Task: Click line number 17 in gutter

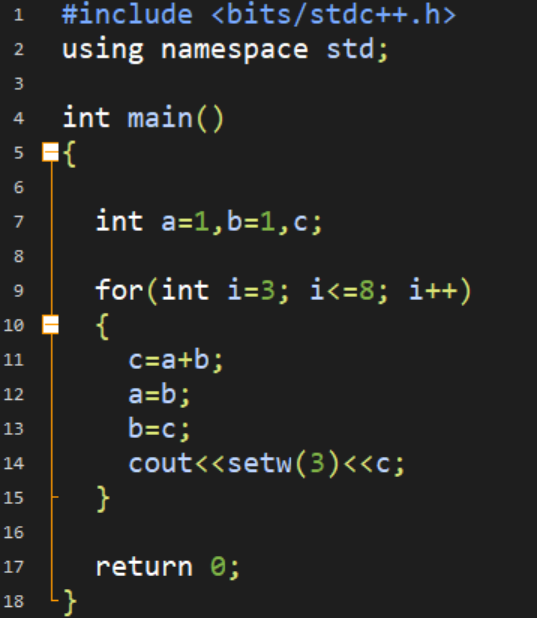Action: click(14, 567)
